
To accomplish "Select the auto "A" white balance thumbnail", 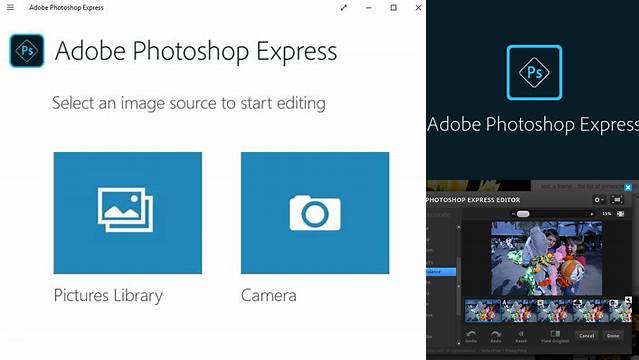I will pyautogui.click(x=519, y=311).
